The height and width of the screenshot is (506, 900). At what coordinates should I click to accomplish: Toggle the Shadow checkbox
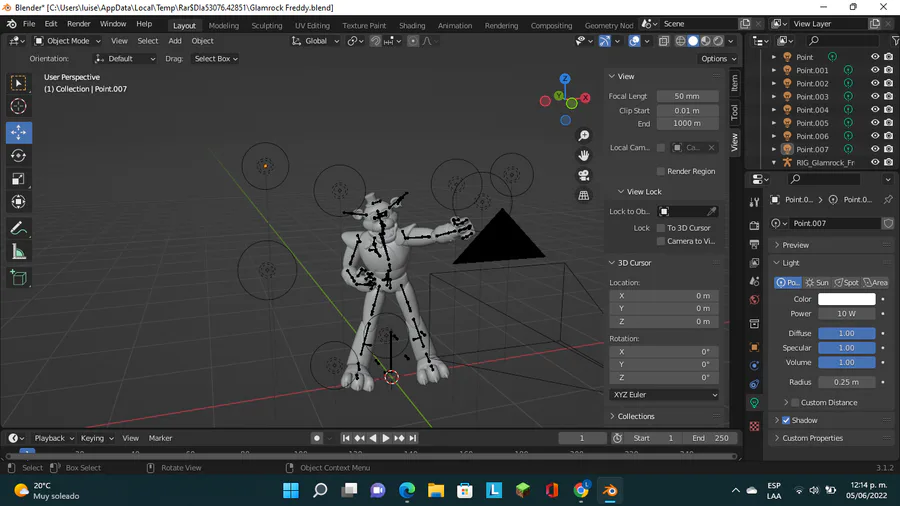click(786, 420)
